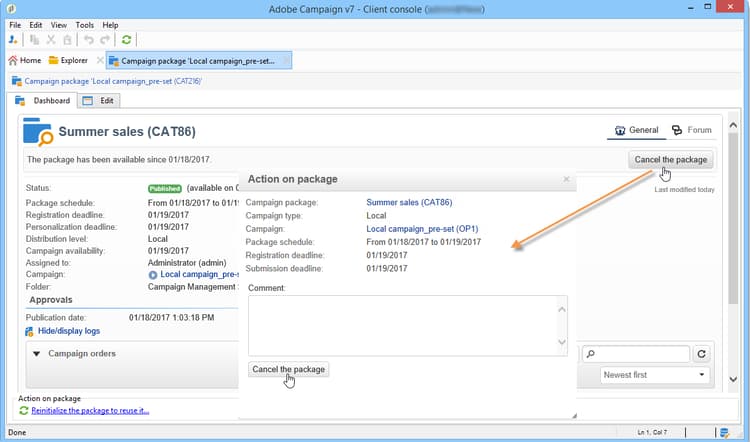Close the Explorer tab with its X
The image size is (750, 442).
coord(99,60)
